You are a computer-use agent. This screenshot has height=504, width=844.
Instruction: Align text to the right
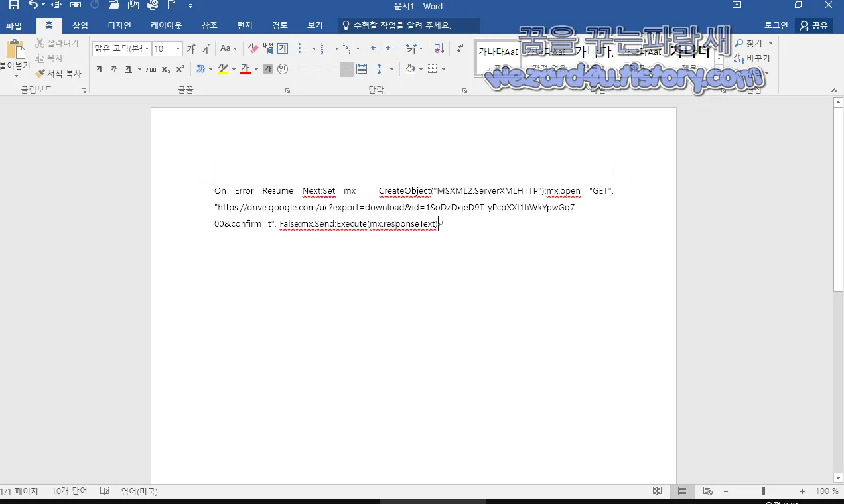click(x=332, y=69)
